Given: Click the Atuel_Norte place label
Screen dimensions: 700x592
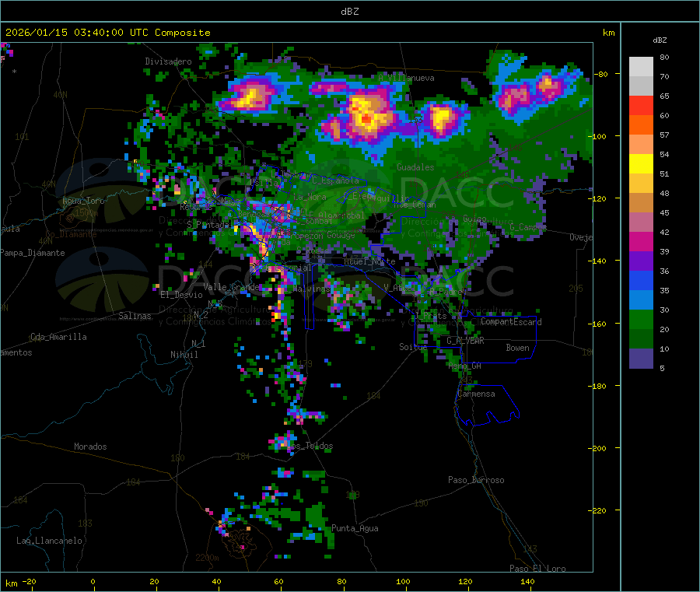Looking at the screenshot, I should pos(369,261).
